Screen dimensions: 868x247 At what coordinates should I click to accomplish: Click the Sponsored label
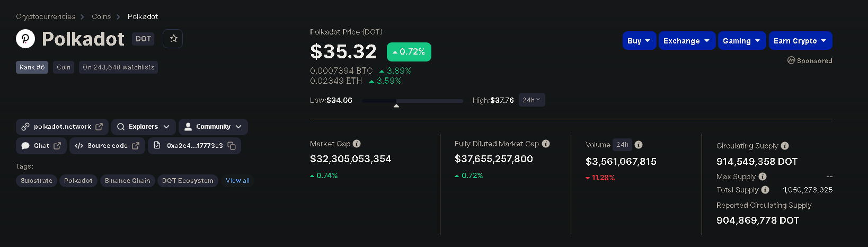(x=810, y=60)
